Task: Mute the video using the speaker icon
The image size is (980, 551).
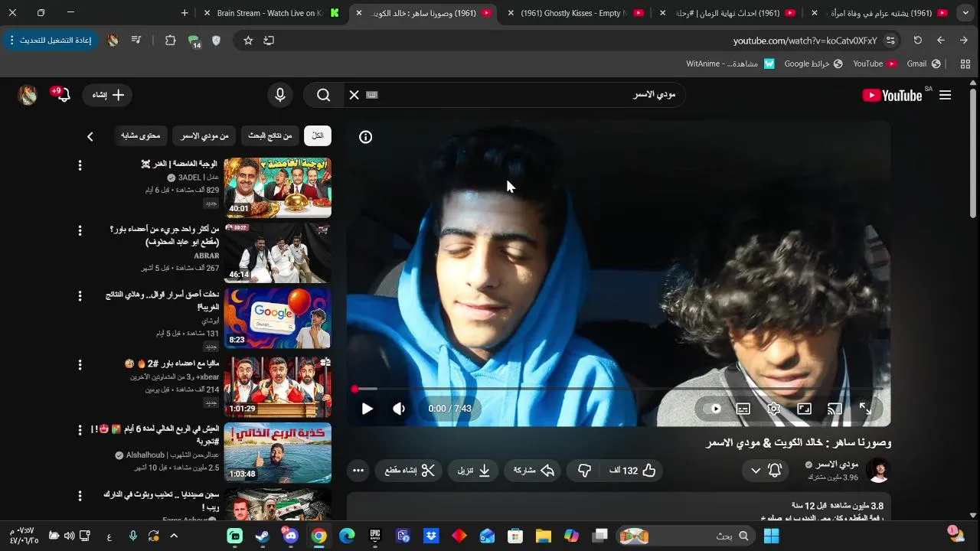Action: [399, 409]
